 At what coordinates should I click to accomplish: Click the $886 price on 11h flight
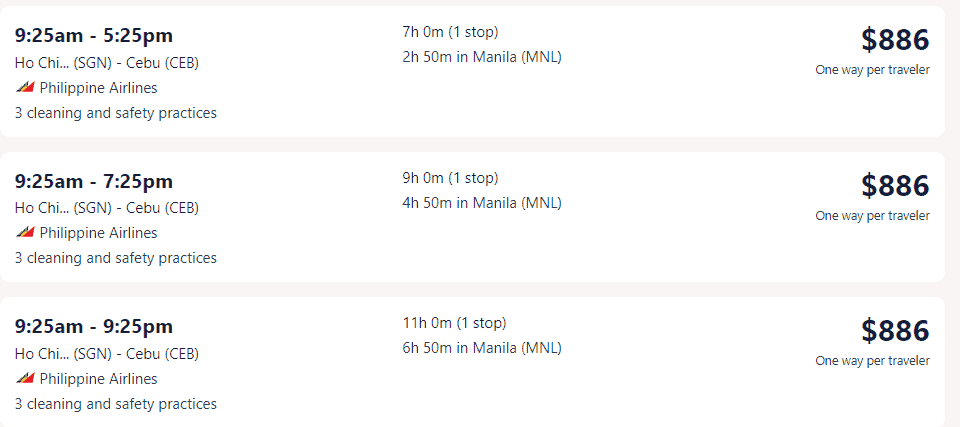point(895,331)
